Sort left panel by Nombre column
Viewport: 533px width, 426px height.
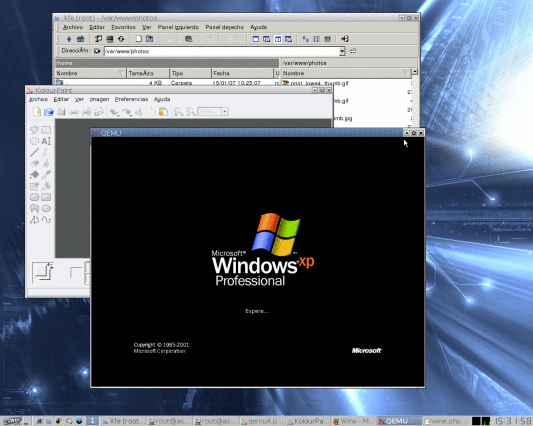point(90,73)
